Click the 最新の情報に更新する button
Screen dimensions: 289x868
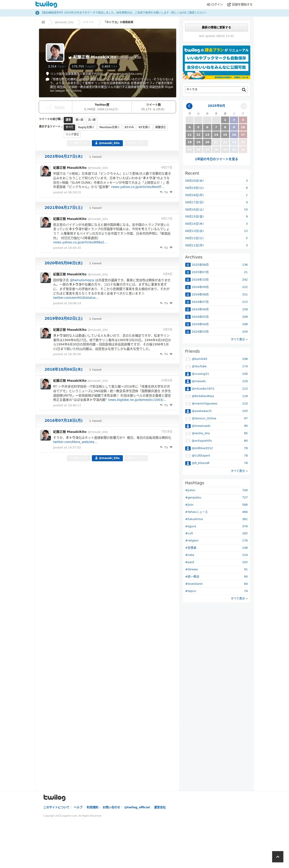216,28
